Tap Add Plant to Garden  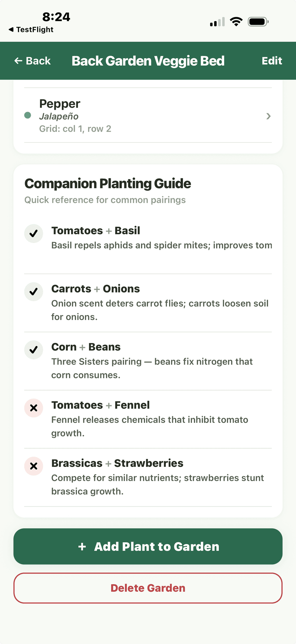148,547
